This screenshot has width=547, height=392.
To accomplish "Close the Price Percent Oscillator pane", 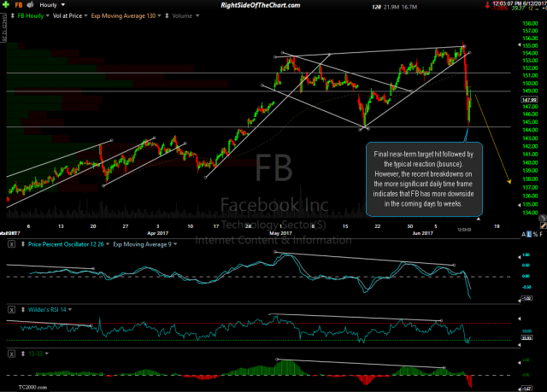I will 11,244.
